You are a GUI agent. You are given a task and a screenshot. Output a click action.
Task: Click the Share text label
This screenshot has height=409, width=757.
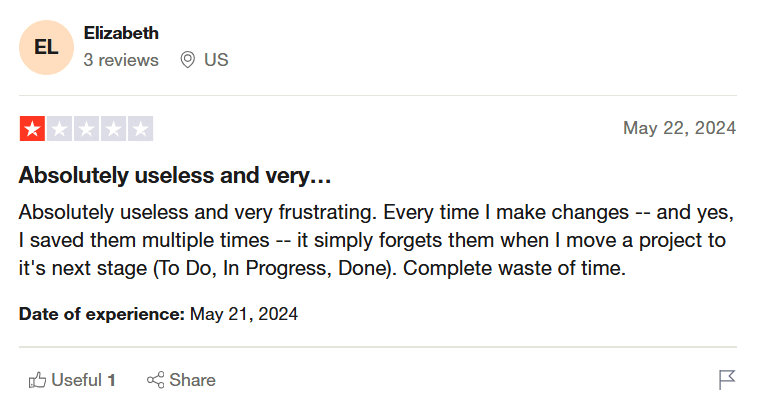[x=192, y=380]
